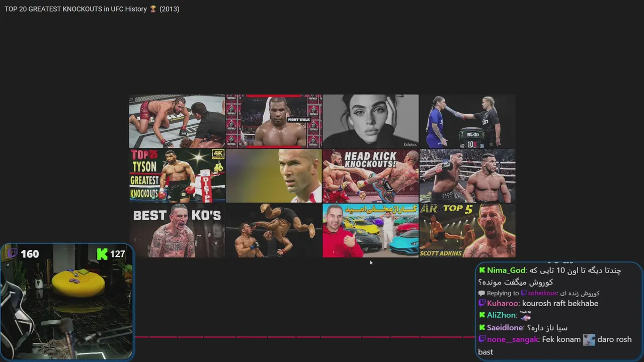This screenshot has width=644, height=362.
Task: Click the video title text at top
Action: point(92,9)
